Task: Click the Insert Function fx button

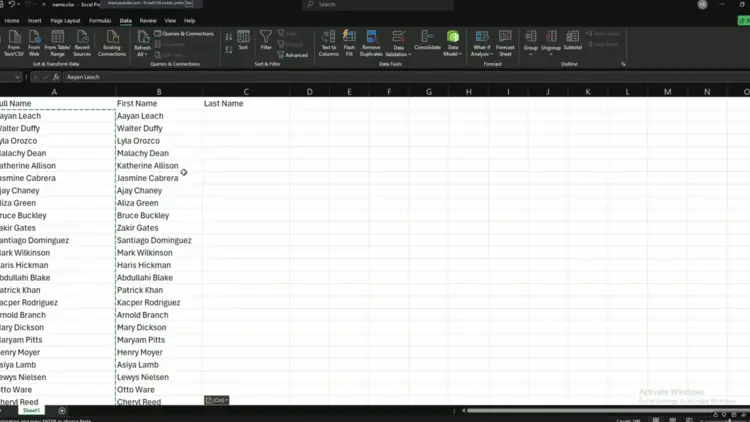Action: pyautogui.click(x=56, y=77)
